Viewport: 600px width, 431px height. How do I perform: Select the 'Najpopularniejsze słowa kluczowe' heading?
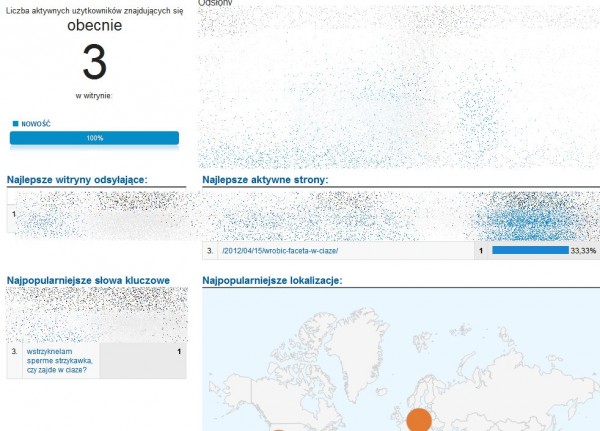click(x=88, y=281)
